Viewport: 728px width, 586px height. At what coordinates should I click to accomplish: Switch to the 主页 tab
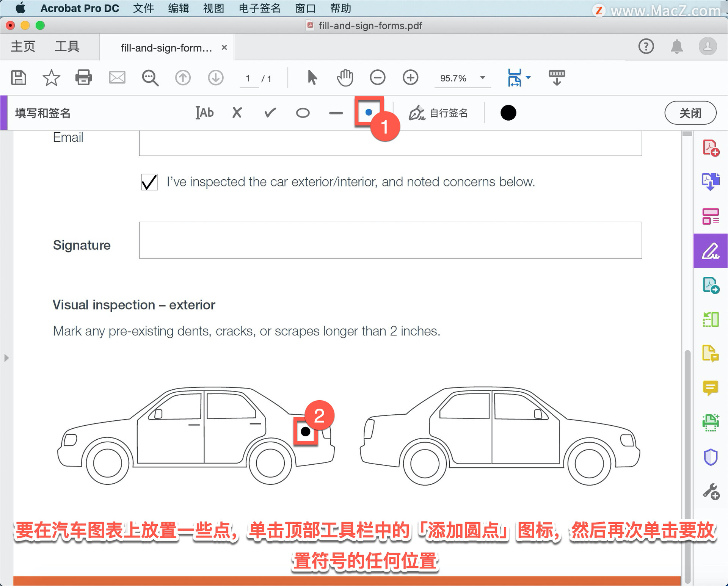tap(23, 46)
